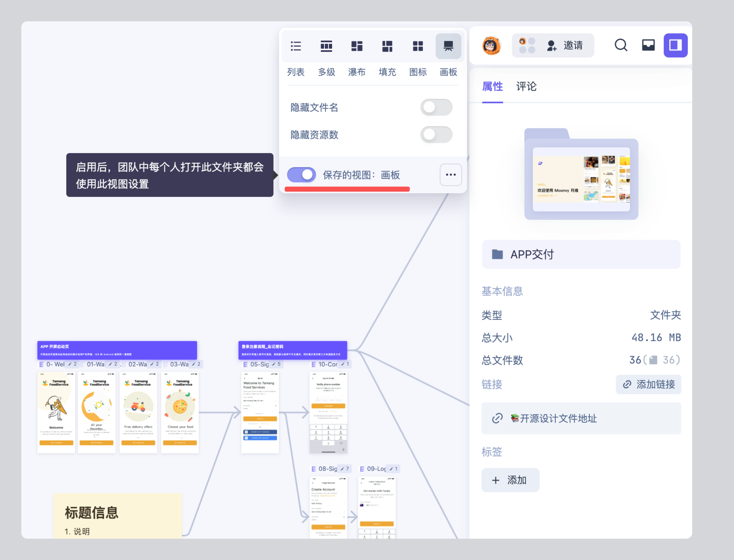This screenshot has height=560, width=734.
Task: Select the list view (列表) icon
Action: point(296,46)
